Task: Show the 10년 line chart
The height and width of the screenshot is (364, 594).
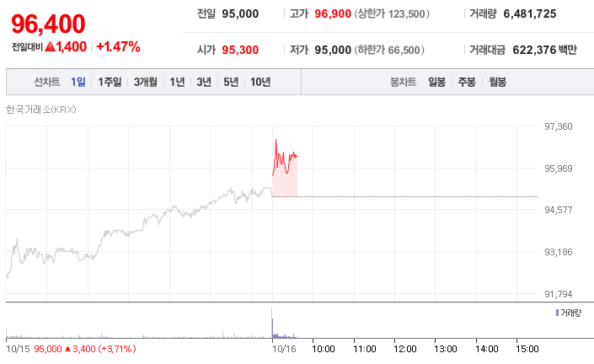Action: point(260,82)
